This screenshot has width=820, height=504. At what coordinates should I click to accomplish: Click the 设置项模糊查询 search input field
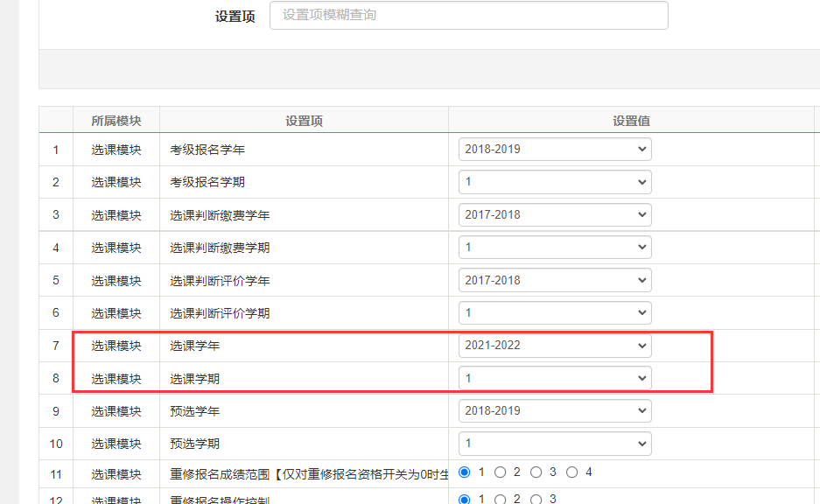468,15
